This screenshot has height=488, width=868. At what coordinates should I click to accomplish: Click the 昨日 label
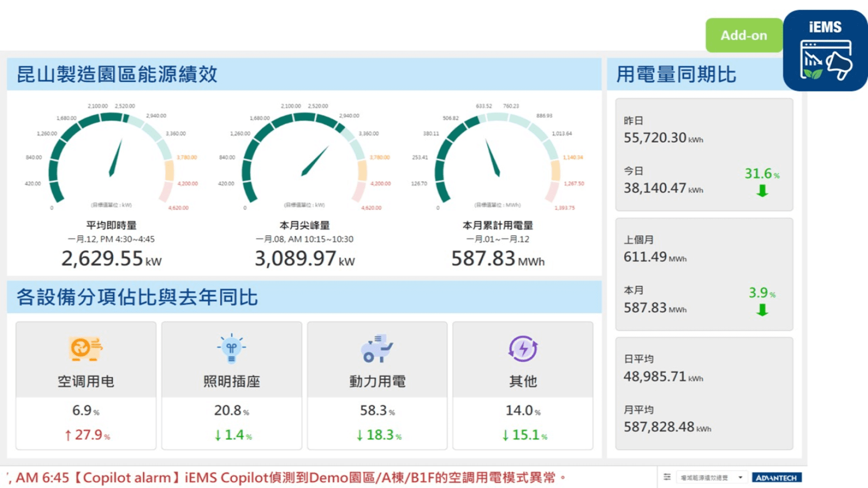coord(633,121)
